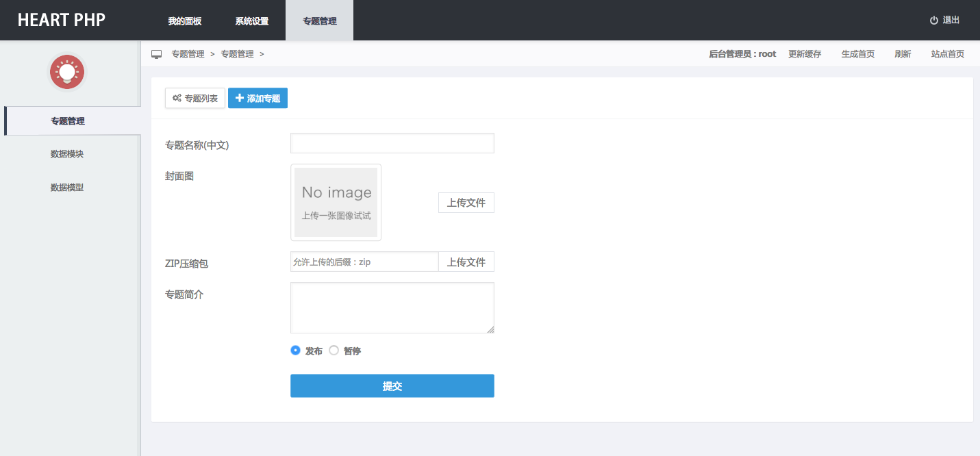Click the No image cover thumbnail
This screenshot has height=456, width=980.
pyautogui.click(x=336, y=202)
